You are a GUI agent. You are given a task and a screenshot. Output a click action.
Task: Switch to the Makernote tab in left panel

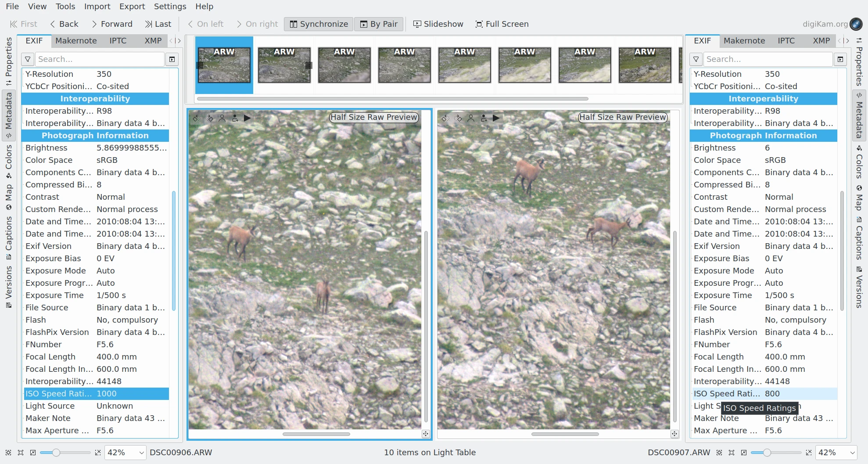76,41
